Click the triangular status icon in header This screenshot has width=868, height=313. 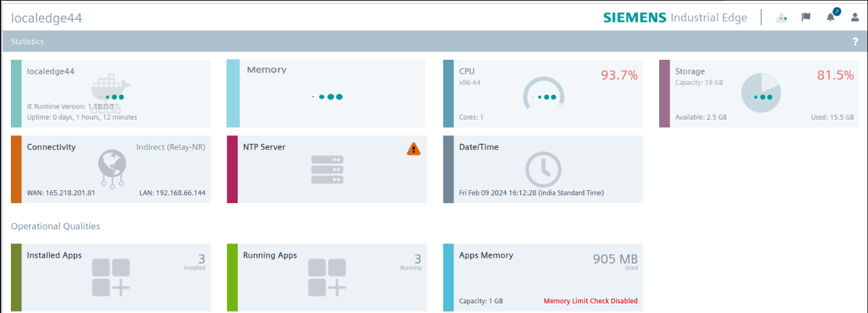[x=782, y=17]
